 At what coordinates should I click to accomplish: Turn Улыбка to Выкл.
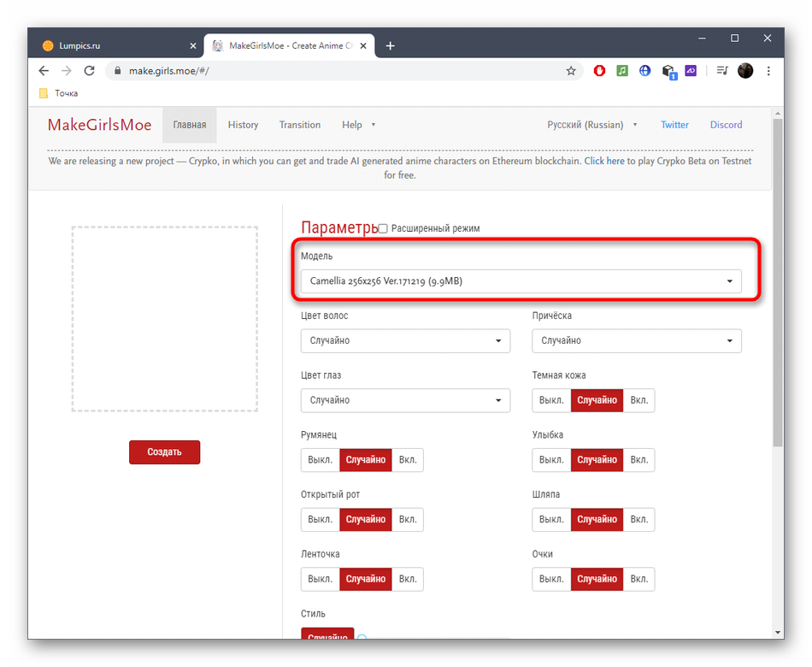click(551, 460)
